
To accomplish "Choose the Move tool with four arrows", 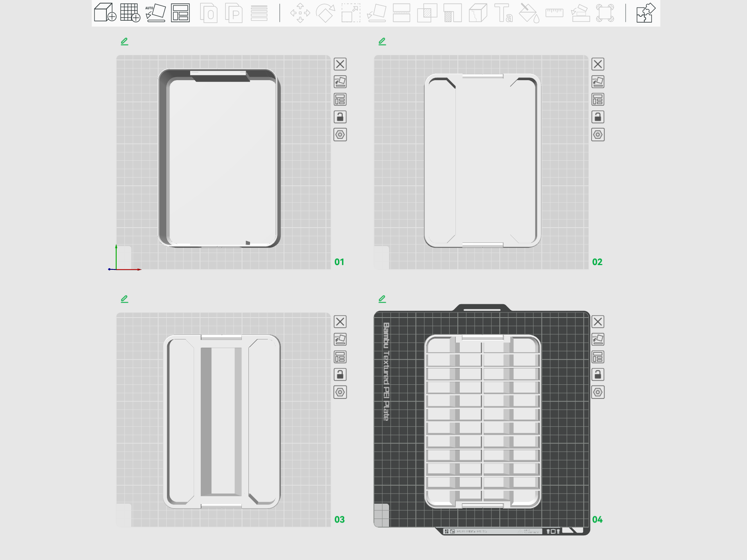I will [300, 13].
